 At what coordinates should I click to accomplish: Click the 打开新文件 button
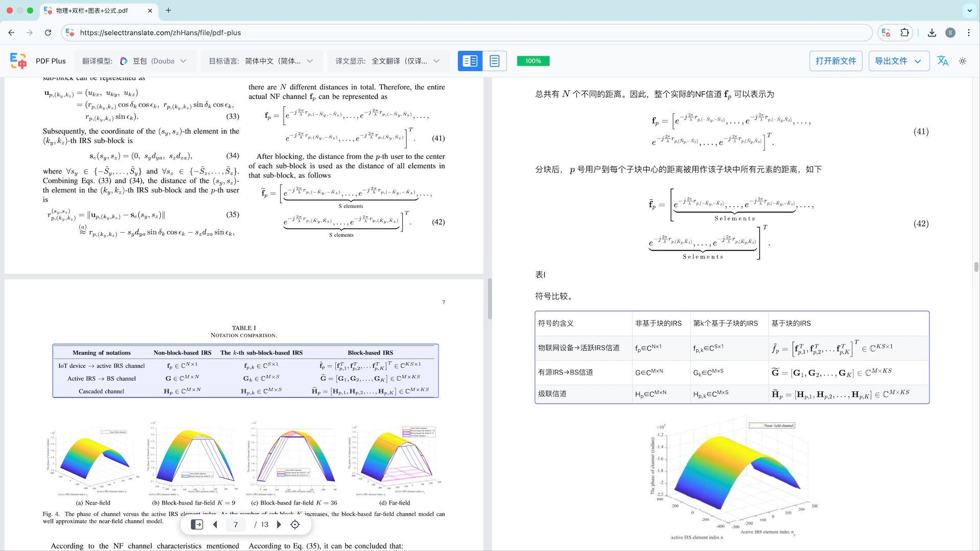[836, 61]
